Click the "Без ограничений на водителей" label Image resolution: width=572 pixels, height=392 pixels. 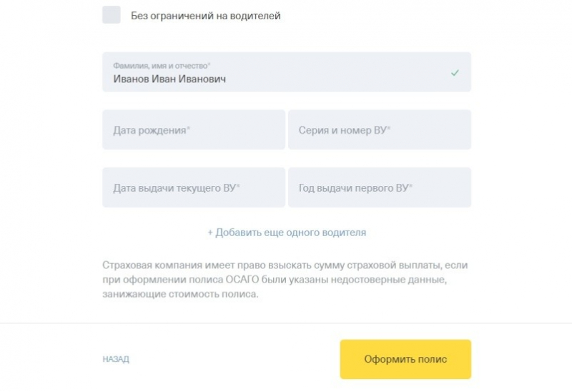[x=206, y=16]
